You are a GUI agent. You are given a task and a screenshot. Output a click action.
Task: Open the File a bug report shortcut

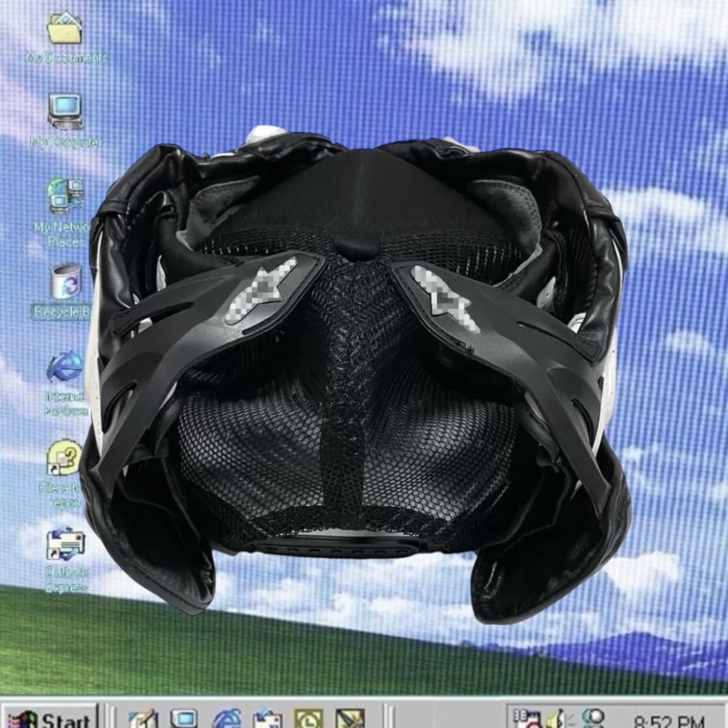click(64, 457)
